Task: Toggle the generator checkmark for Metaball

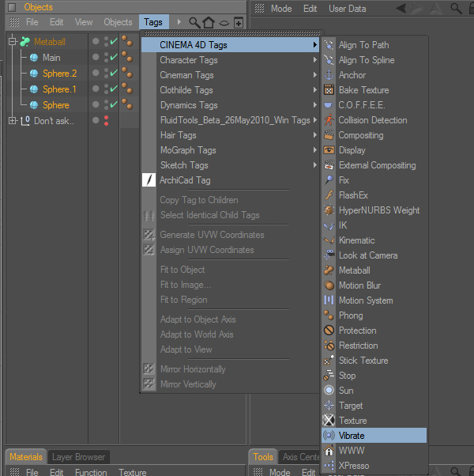Action: [114, 41]
